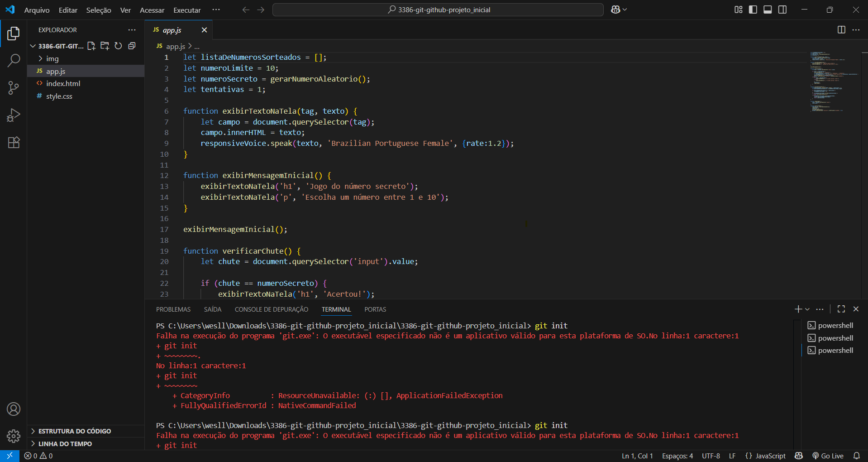Split the editor to the right

(841, 30)
